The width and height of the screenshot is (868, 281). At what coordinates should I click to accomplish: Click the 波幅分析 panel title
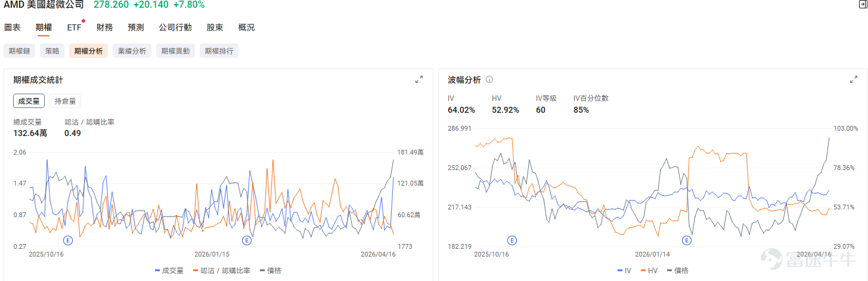point(464,79)
